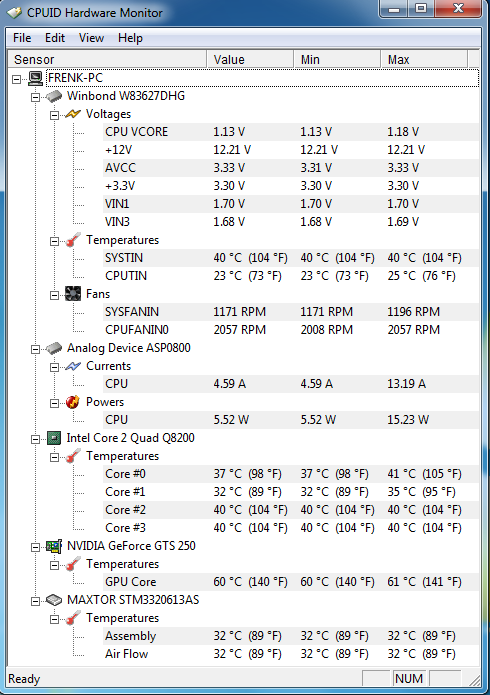Click the NVIDIA GeForce GTS 250 card icon
The image size is (490, 695).
[x=54, y=546]
